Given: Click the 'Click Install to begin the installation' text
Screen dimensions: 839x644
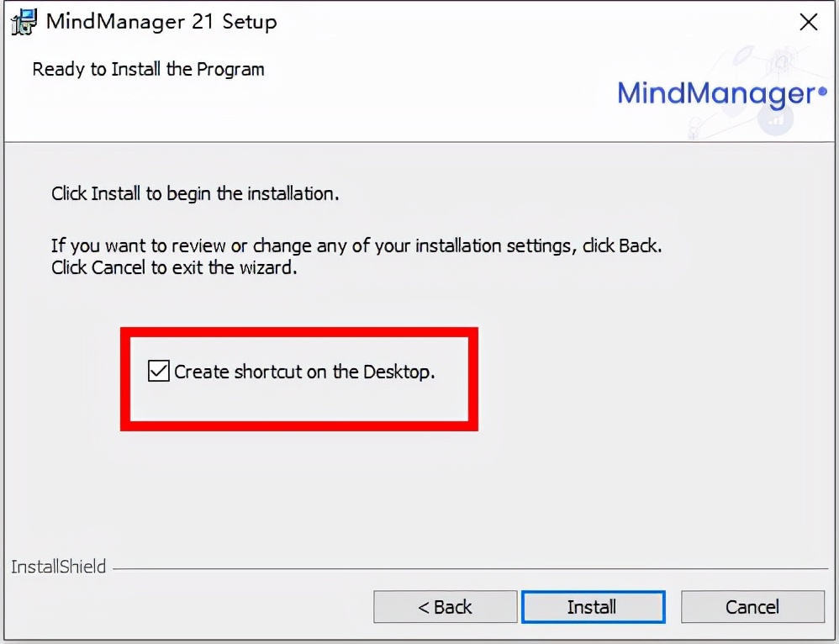Looking at the screenshot, I should [195, 193].
